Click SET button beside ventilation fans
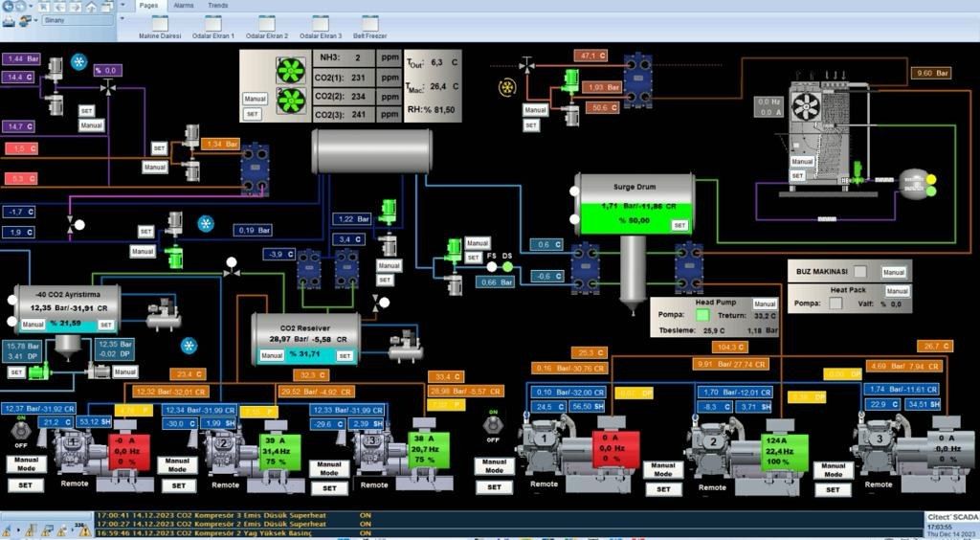This screenshot has width=980, height=540. (253, 114)
